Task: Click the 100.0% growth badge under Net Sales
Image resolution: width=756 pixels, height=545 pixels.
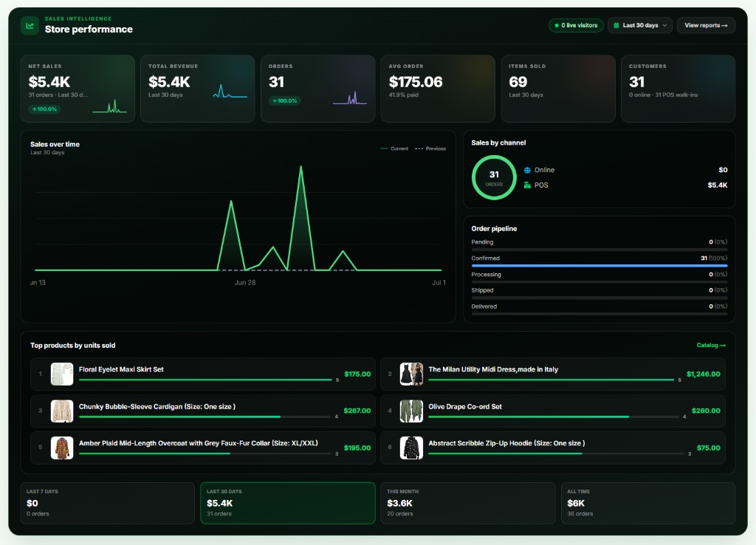Action: tap(44, 109)
